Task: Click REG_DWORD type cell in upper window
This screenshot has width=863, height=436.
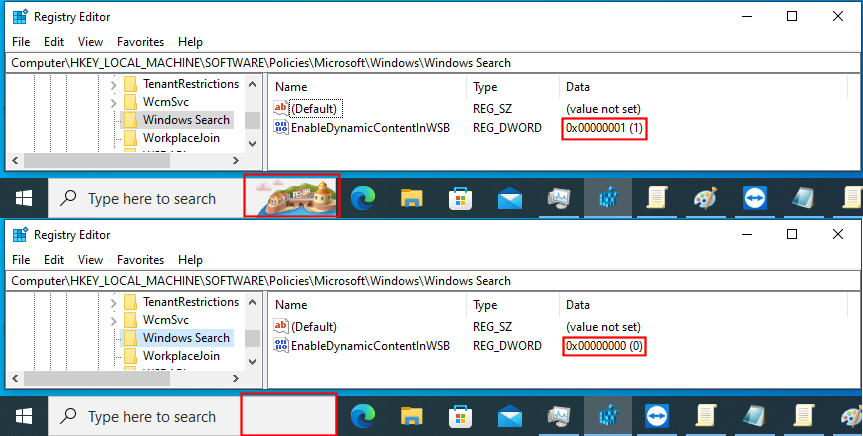Action: [507, 128]
